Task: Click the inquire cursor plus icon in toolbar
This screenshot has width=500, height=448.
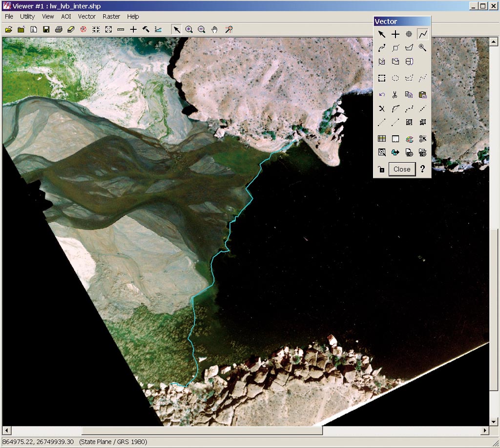Action: (133, 30)
